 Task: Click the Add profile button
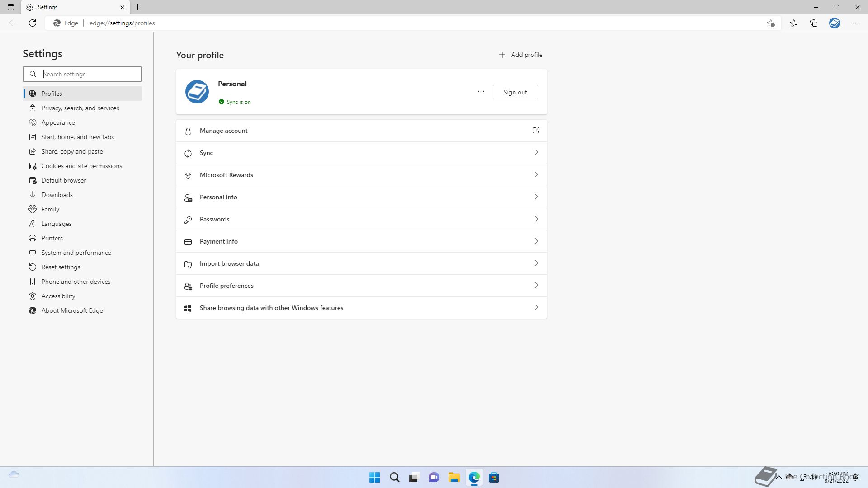pyautogui.click(x=520, y=55)
